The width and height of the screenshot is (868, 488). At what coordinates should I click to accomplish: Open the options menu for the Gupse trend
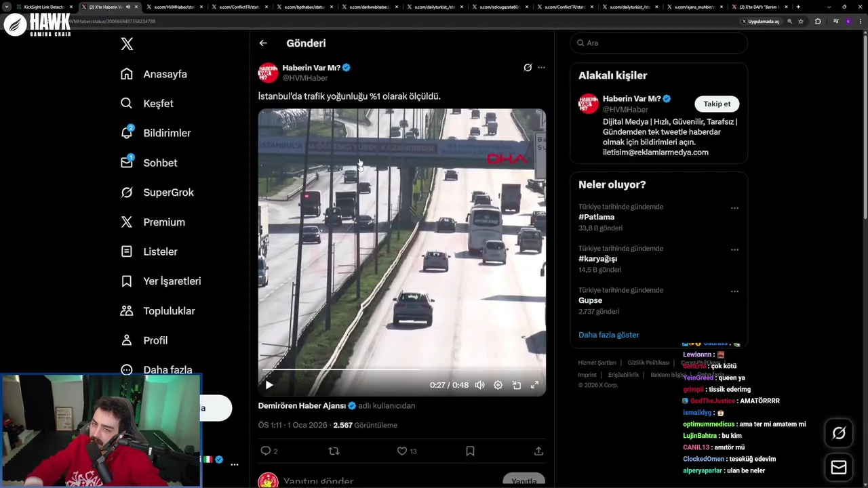tap(734, 291)
